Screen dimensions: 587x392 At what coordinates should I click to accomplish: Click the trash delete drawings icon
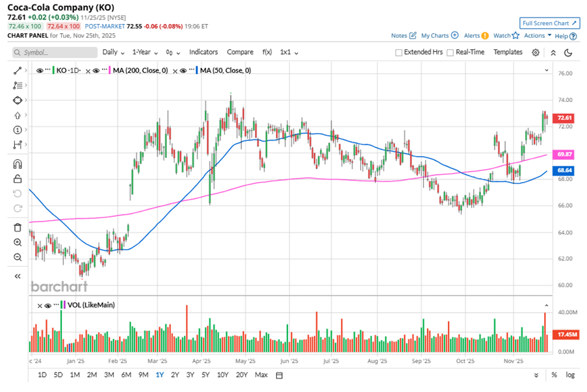(17, 228)
